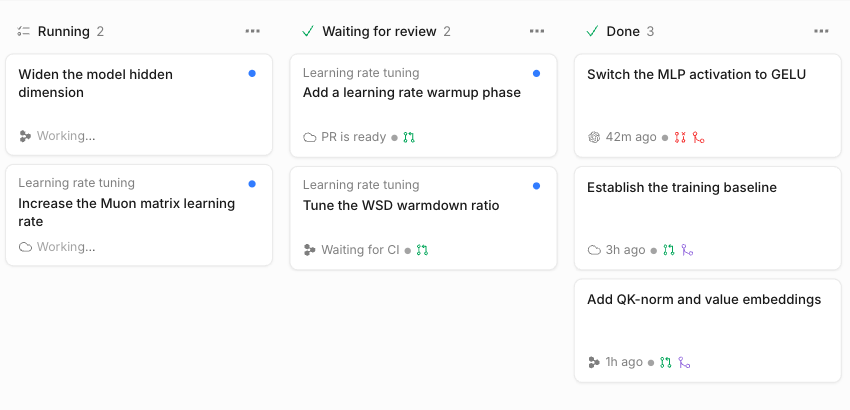Click the green pull request icon on warmup card

[x=409, y=137]
